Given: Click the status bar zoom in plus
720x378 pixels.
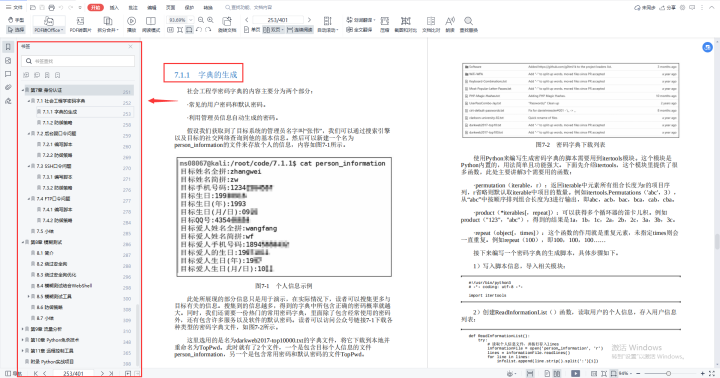Looking at the screenshot, I should click(x=703, y=373).
